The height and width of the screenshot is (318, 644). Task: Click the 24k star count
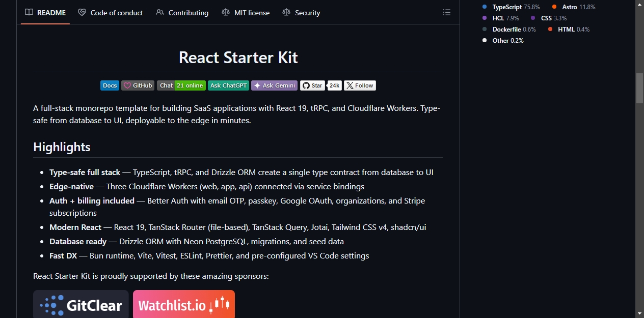coord(334,85)
